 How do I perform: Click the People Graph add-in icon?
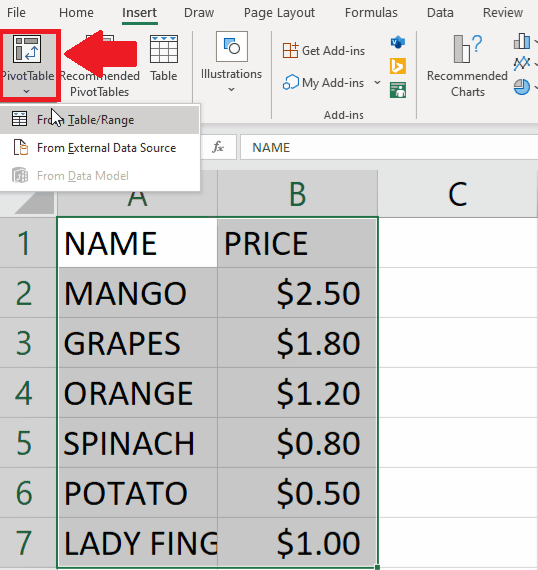coord(398,90)
